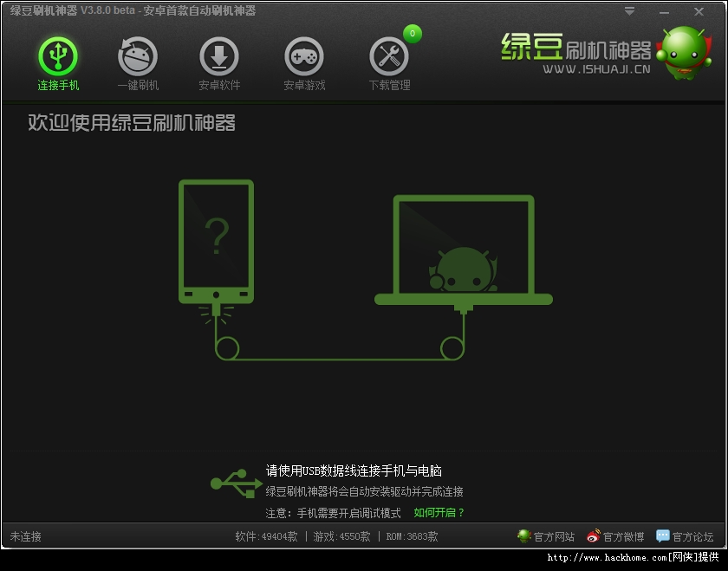Image resolution: width=728 pixels, height=571 pixels.
Task: Click the green android mascot logo
Action: 685,52
